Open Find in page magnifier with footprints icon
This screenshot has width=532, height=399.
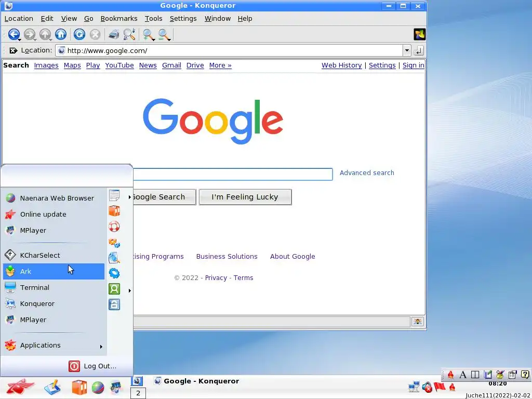(129, 34)
